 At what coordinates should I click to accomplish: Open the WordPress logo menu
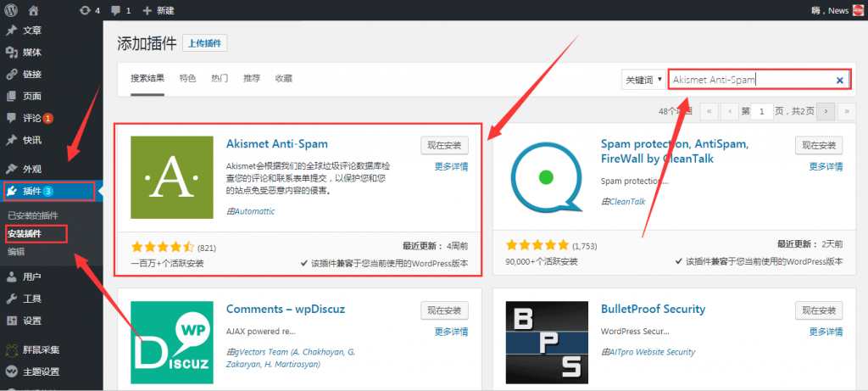[x=10, y=10]
